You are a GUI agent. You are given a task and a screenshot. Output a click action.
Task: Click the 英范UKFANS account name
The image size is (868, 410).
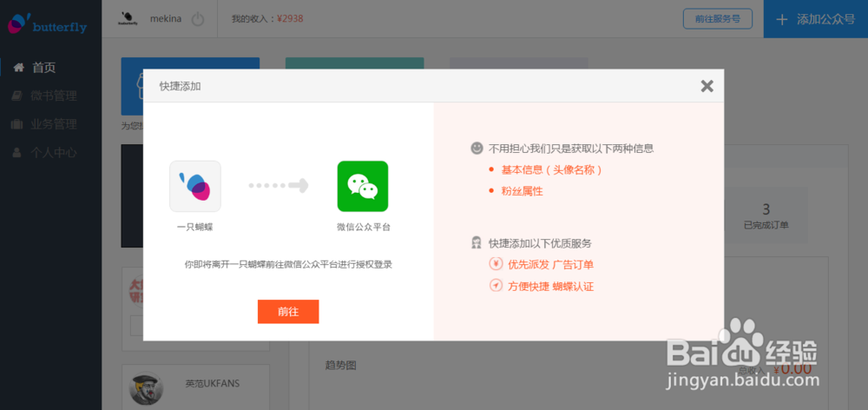tap(213, 383)
